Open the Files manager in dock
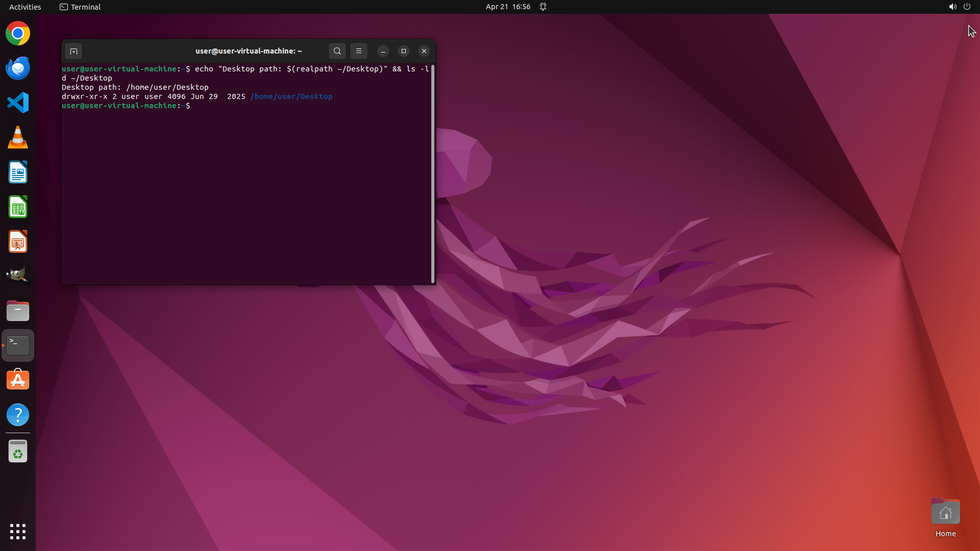Image resolution: width=980 pixels, height=551 pixels. (x=18, y=311)
